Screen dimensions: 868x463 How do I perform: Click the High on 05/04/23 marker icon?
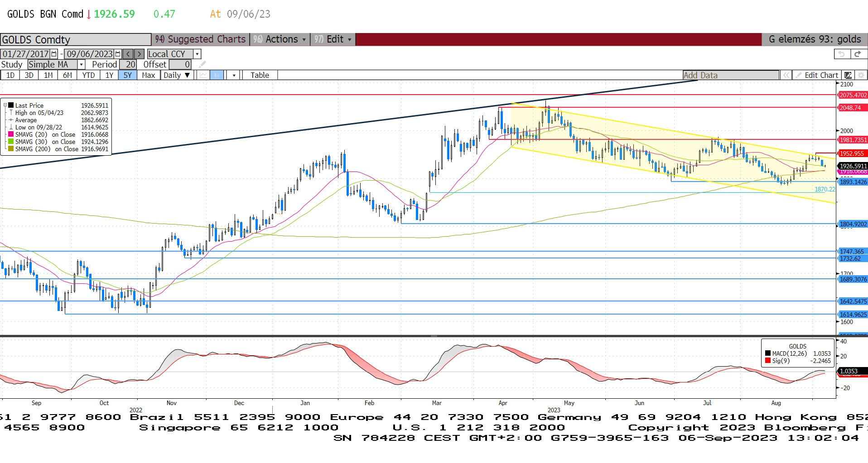click(11, 113)
